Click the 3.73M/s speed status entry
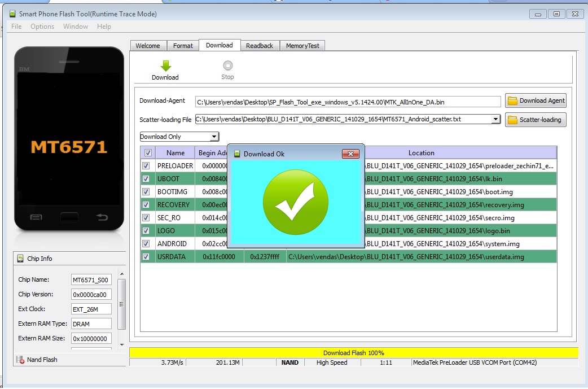Image resolution: width=588 pixels, height=389 pixels. click(x=157, y=362)
